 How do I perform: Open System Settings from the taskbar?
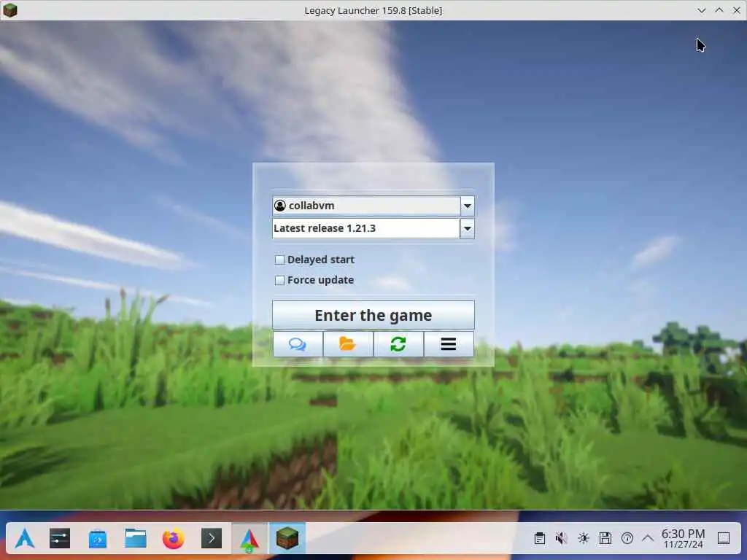tap(60, 539)
